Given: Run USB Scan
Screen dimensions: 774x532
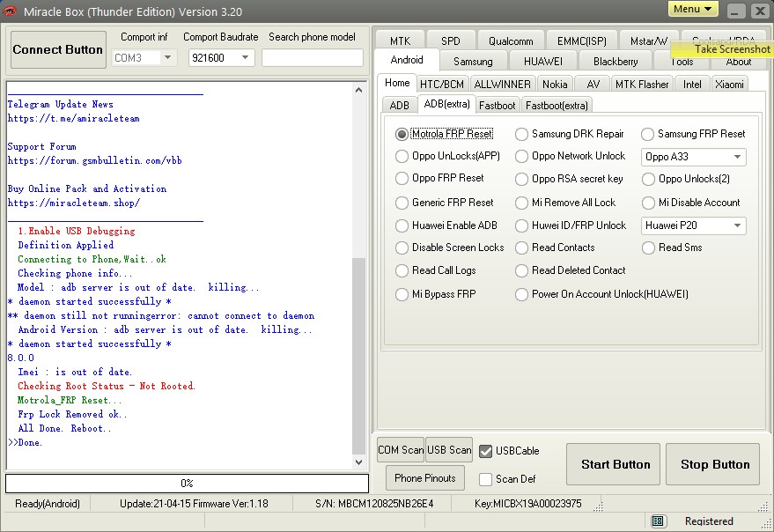Looking at the screenshot, I should click(449, 450).
